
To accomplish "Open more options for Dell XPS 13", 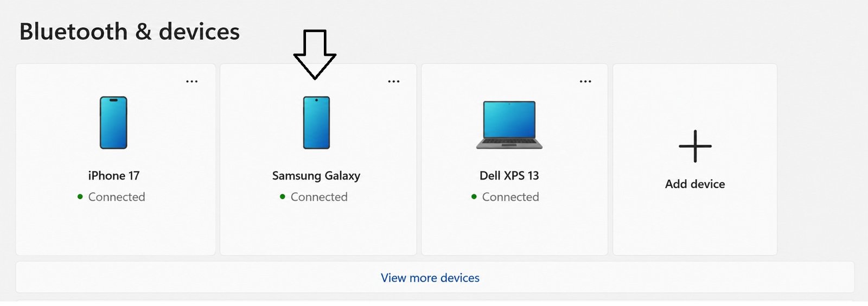I will [x=585, y=81].
